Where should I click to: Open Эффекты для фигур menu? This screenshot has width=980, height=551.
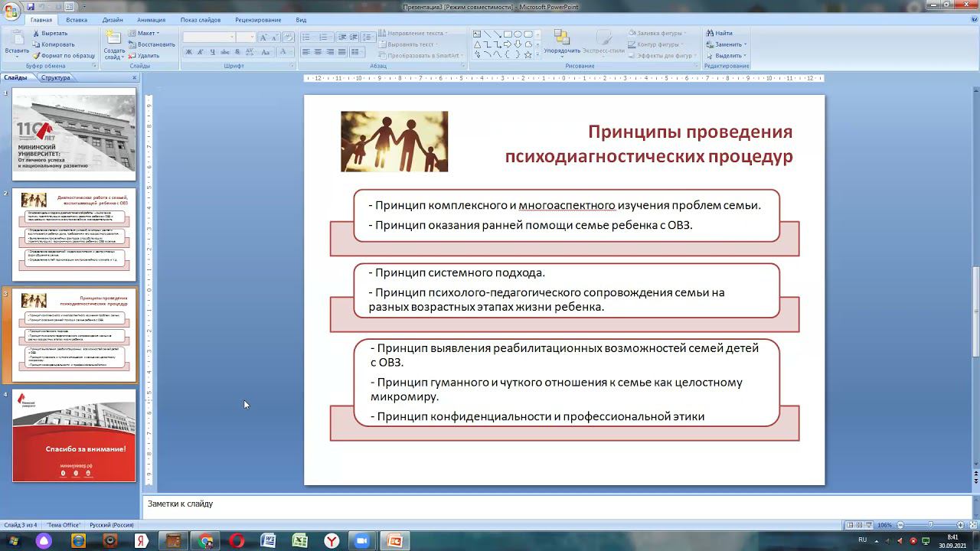click(663, 56)
